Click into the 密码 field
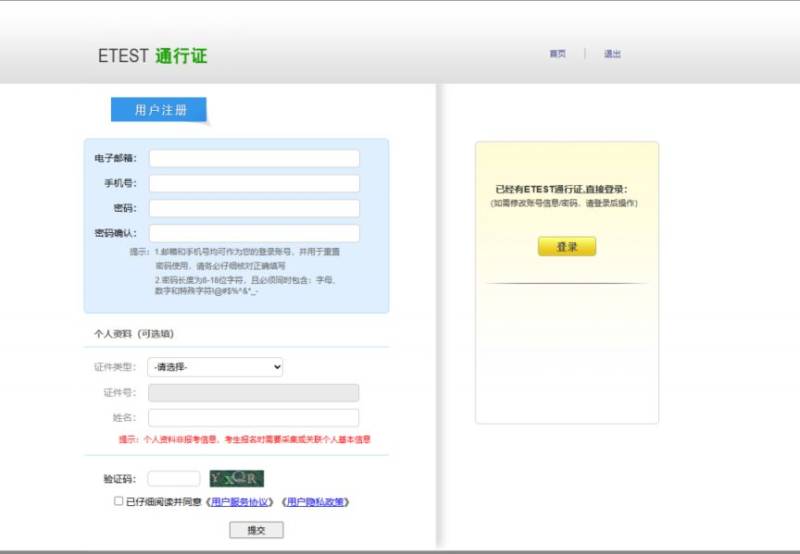 tap(254, 208)
